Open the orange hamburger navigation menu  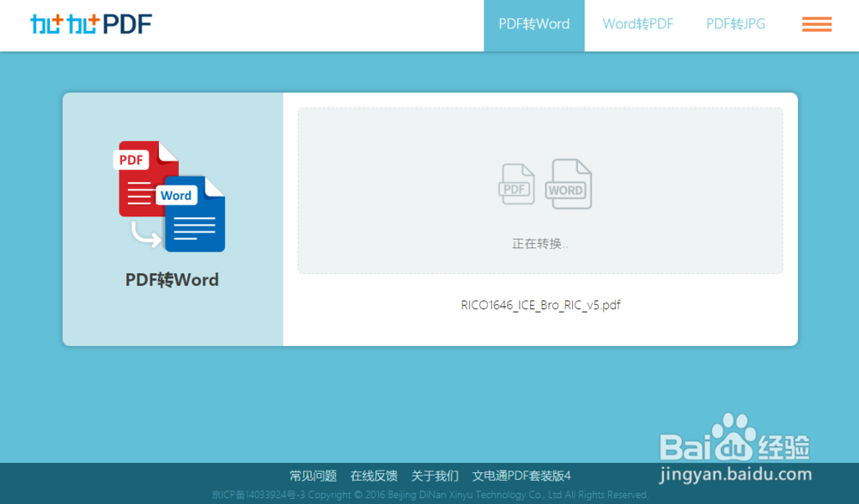pyautogui.click(x=816, y=24)
